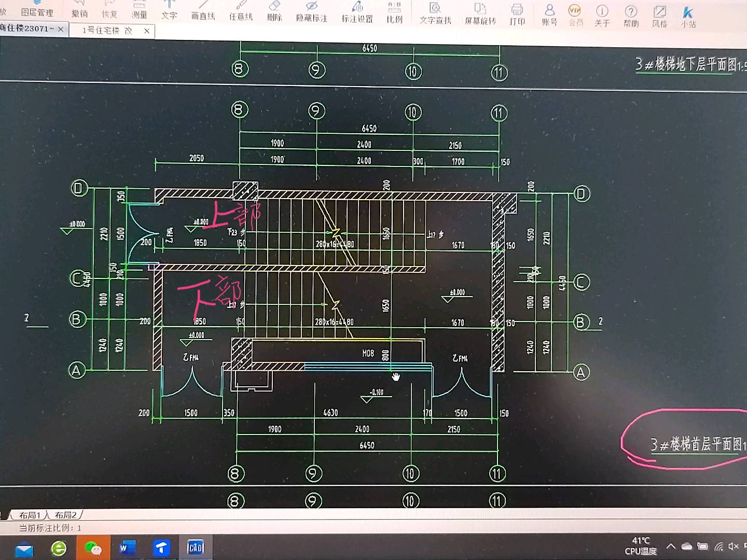Open the CAD viewer taskbar icon
The height and width of the screenshot is (560, 747).
(196, 548)
